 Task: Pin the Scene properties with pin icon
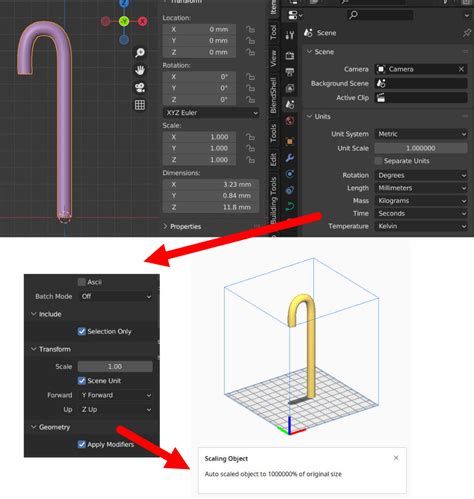point(467,33)
